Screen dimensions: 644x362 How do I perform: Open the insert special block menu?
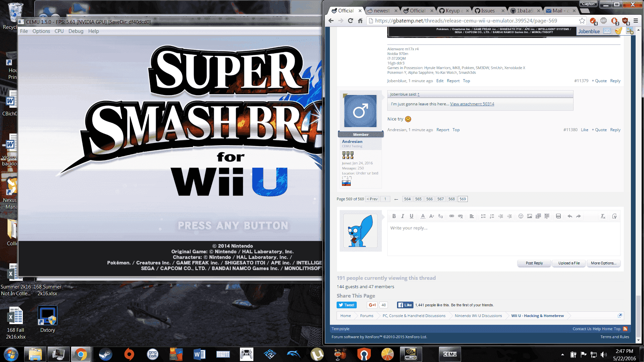[x=547, y=216]
